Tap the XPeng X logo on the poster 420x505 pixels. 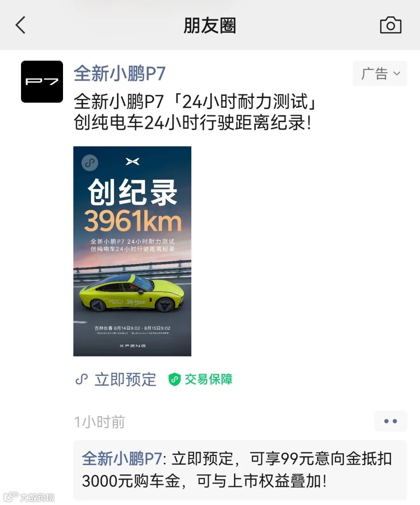pyautogui.click(x=133, y=161)
